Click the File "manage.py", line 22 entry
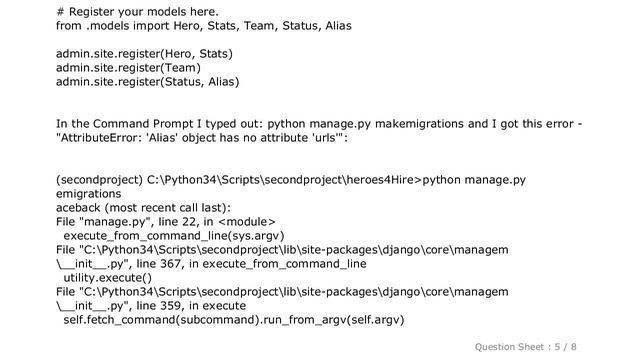Viewport: 640px width, 360px height. (166, 222)
